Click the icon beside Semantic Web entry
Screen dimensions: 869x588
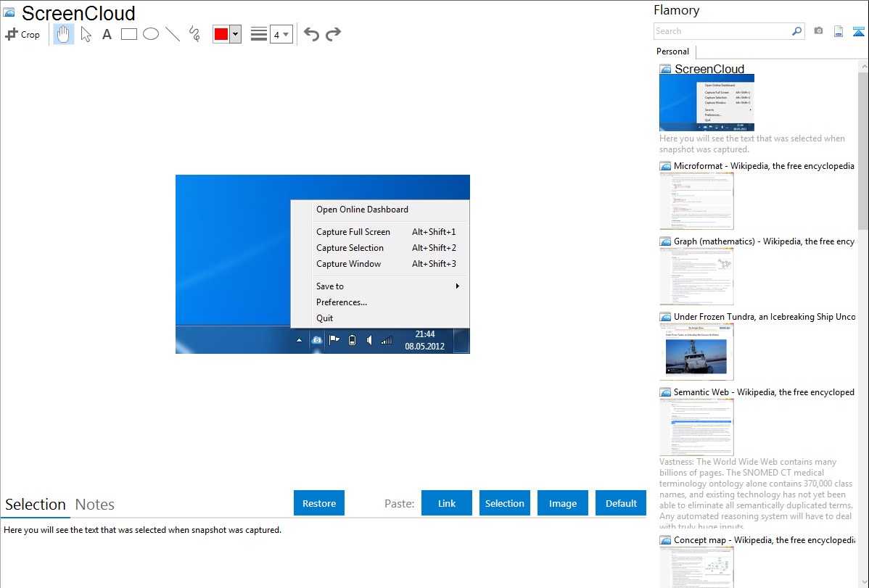point(665,392)
